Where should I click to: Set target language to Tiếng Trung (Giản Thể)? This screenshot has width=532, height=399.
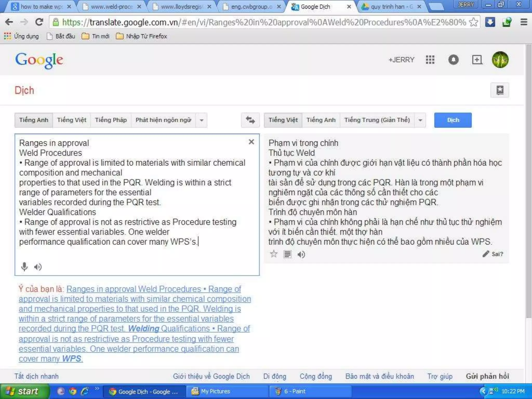377,120
